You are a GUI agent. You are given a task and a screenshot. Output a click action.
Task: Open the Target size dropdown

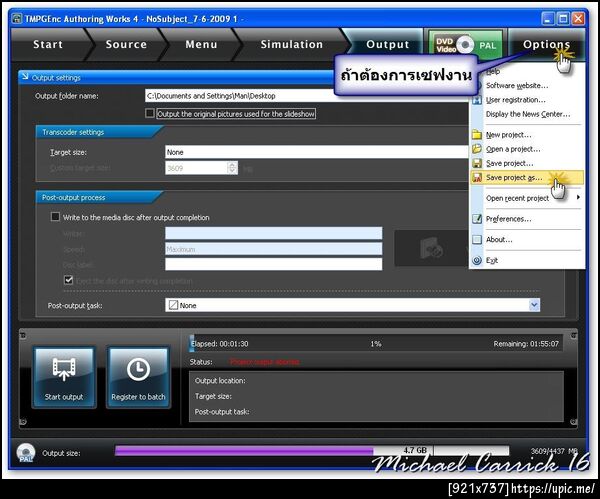tap(317, 152)
